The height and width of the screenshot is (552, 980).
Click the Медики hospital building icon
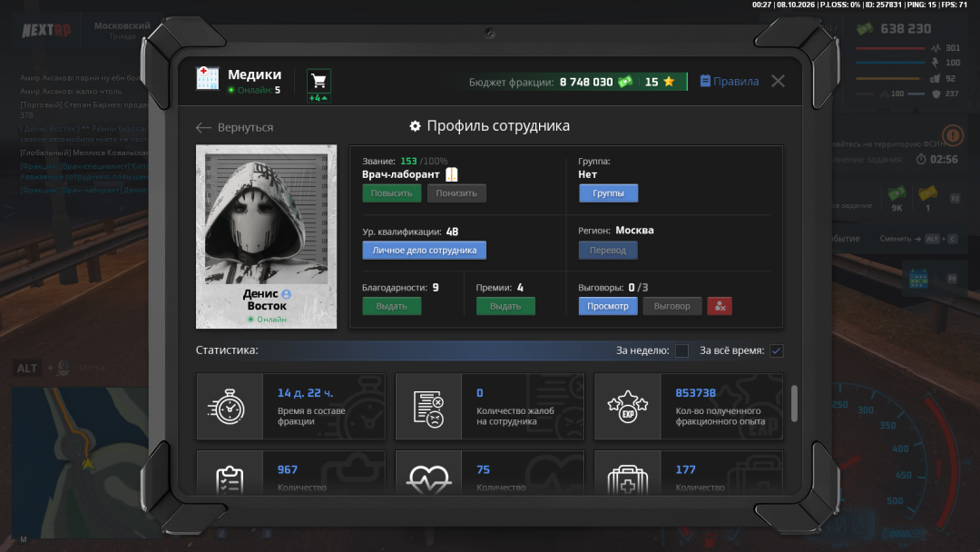(208, 78)
